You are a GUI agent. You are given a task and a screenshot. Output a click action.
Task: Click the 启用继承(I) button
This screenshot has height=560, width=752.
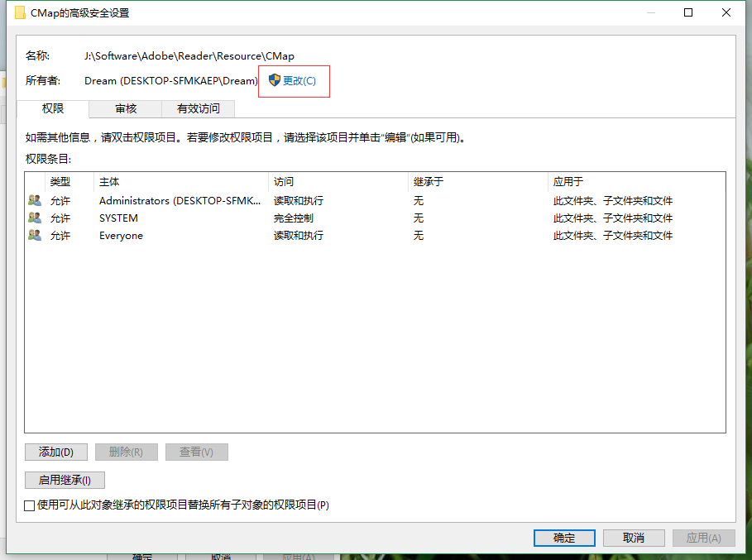(65, 480)
